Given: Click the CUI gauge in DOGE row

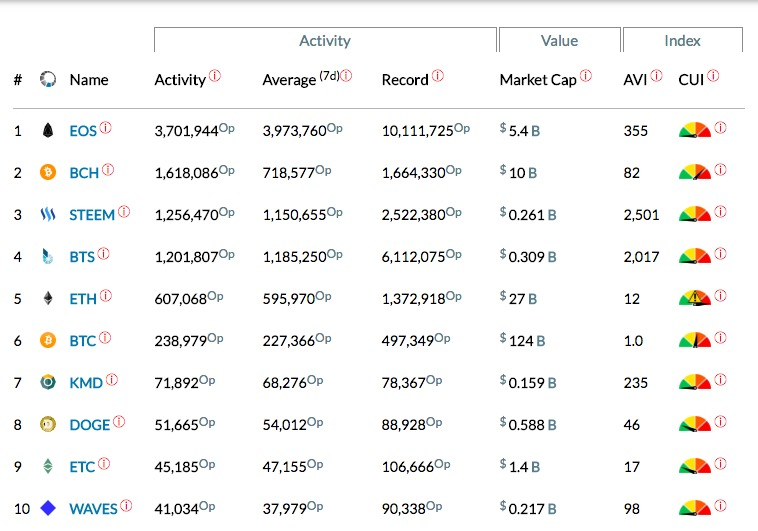Looking at the screenshot, I should (x=695, y=424).
